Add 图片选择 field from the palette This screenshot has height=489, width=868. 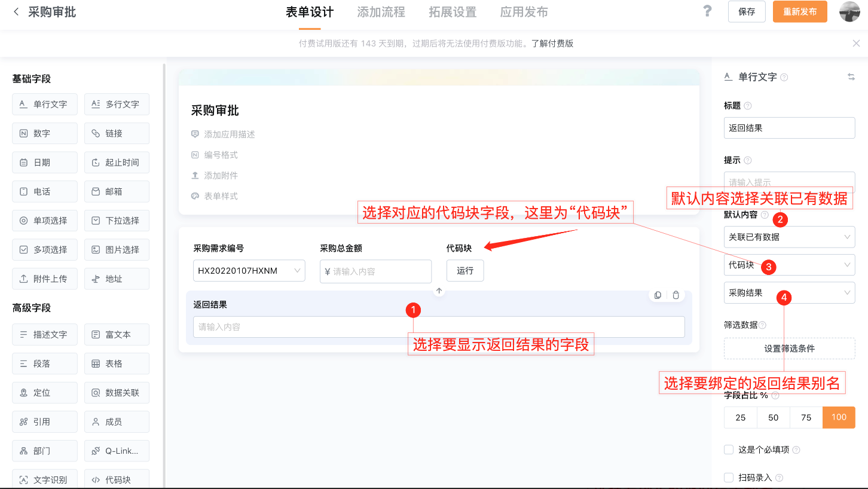point(117,250)
